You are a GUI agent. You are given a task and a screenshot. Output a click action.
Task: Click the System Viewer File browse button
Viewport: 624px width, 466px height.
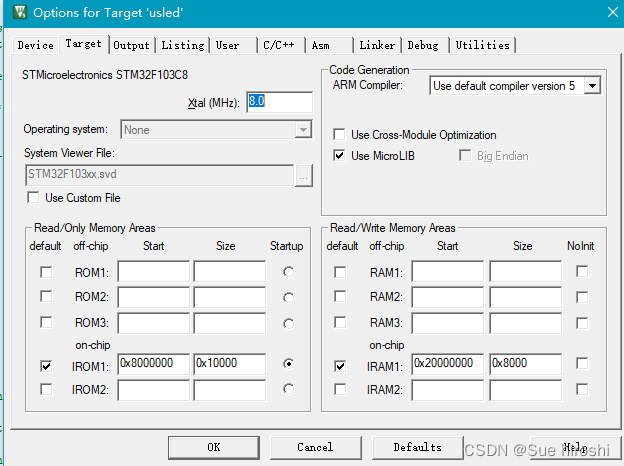(304, 175)
